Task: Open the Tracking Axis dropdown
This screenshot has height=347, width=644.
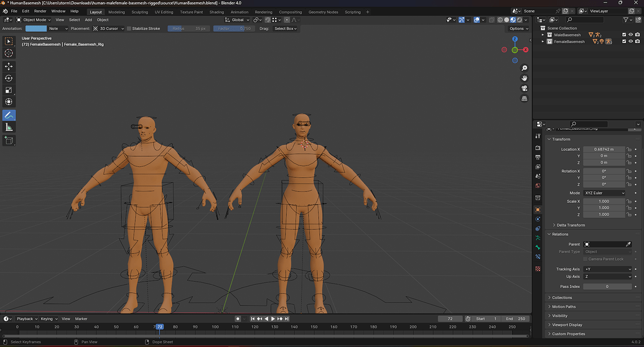Action: (x=607, y=269)
